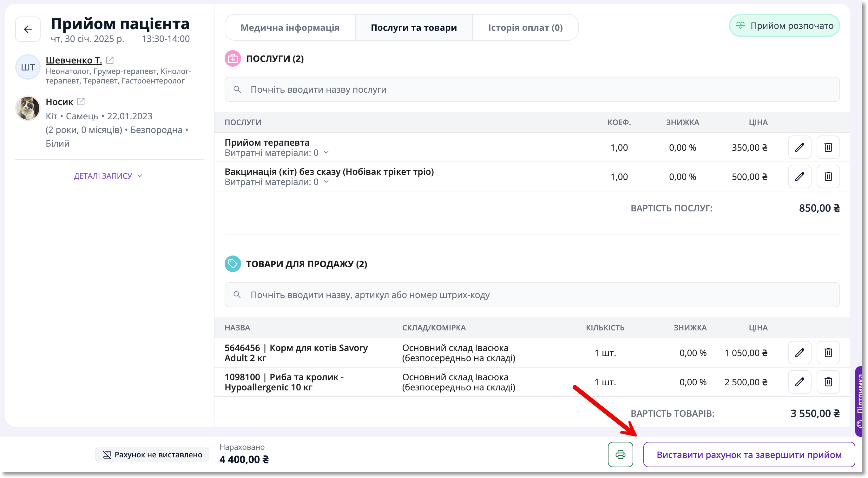Screen dimensions: 868x478
Task: Delete the Корм для котів Savory product
Action: [x=828, y=353]
